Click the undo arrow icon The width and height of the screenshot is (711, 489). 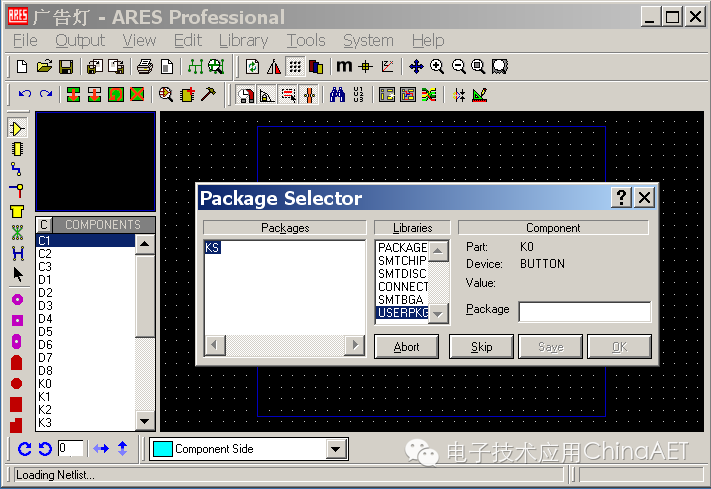tap(24, 94)
